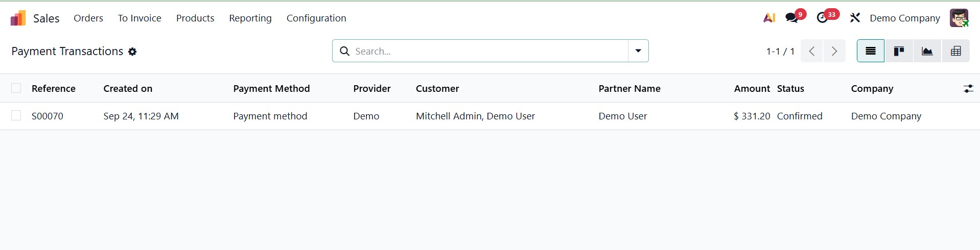Check the S00070 row checkbox
Viewport: 980px width, 250px height.
coord(16,116)
